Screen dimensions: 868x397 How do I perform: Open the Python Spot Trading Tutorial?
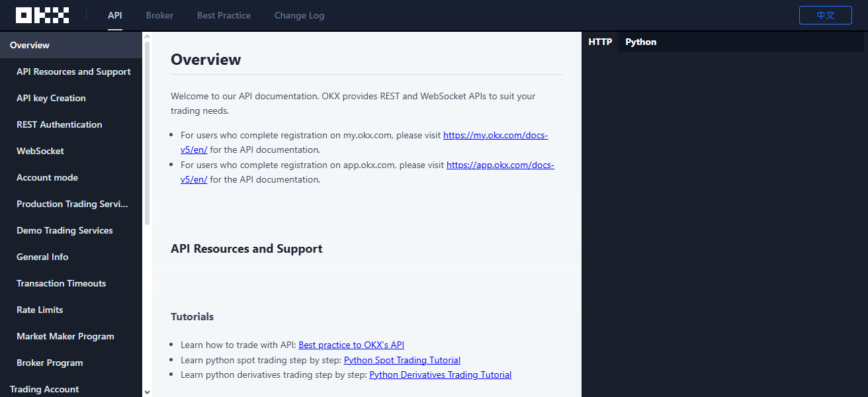(x=402, y=359)
